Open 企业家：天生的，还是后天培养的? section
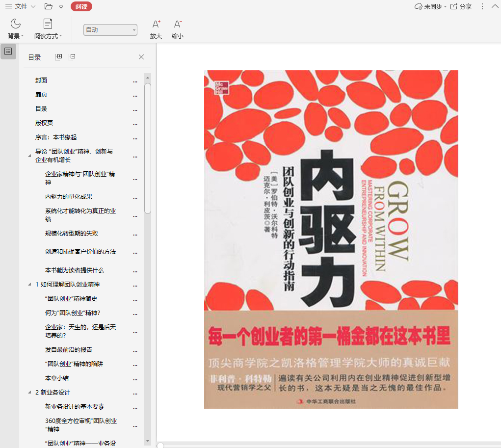Image resolution: width=501 pixels, height=448 pixels. tap(80, 331)
